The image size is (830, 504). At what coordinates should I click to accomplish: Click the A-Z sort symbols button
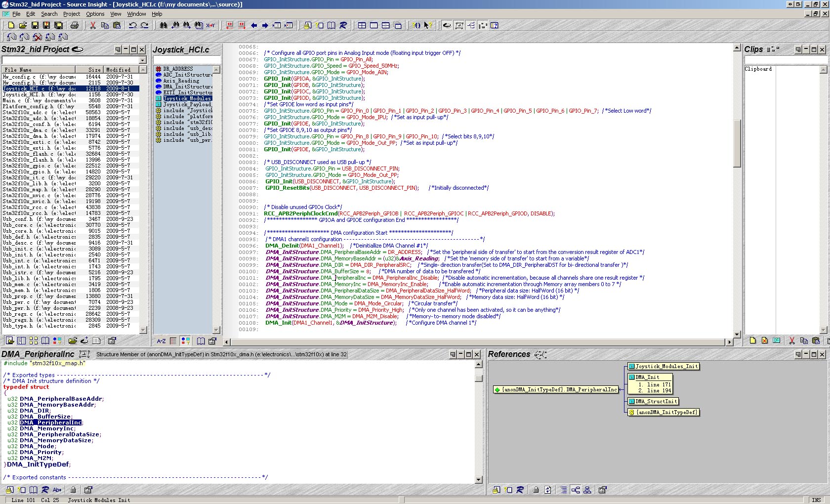point(161,341)
